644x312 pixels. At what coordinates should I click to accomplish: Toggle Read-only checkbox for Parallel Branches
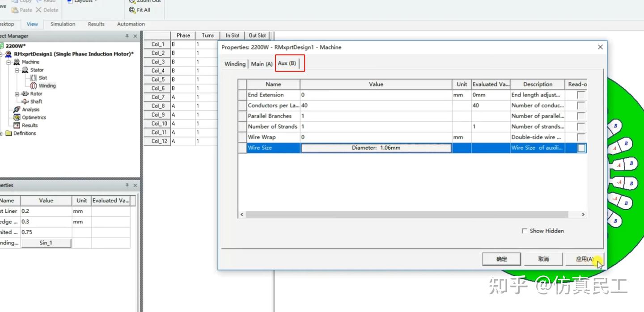(581, 116)
